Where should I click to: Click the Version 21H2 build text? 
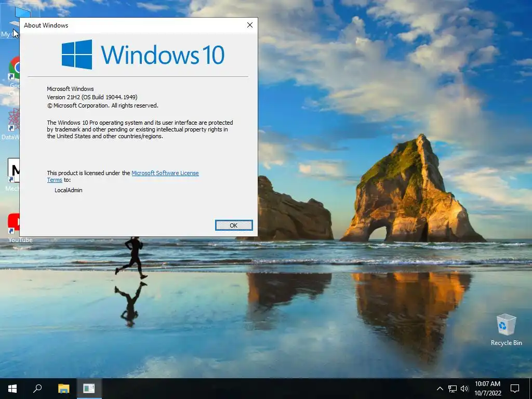point(92,97)
